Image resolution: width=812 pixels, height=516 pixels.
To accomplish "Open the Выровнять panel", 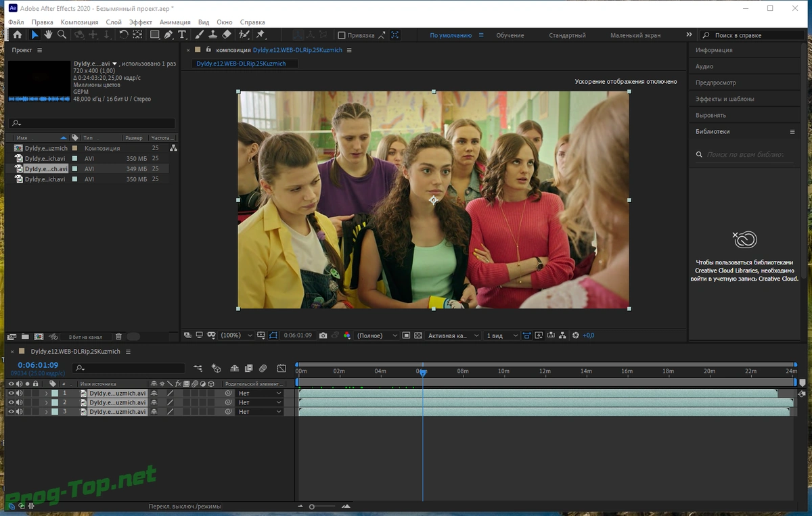I will [x=710, y=115].
